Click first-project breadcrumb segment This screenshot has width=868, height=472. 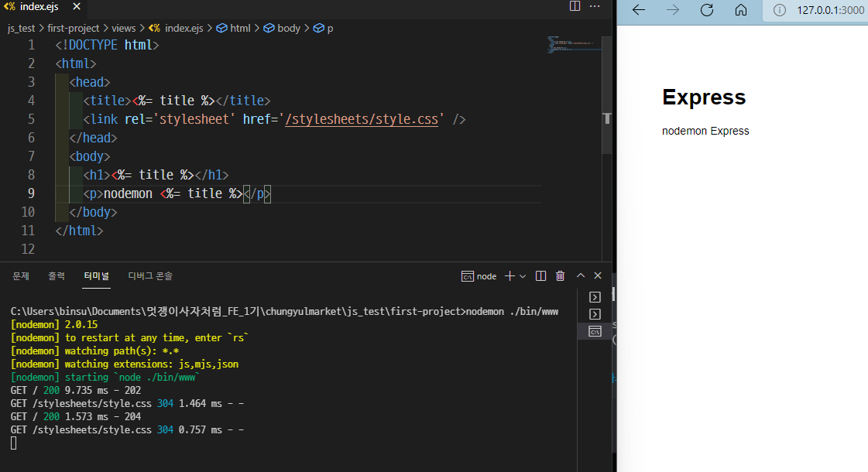point(73,28)
